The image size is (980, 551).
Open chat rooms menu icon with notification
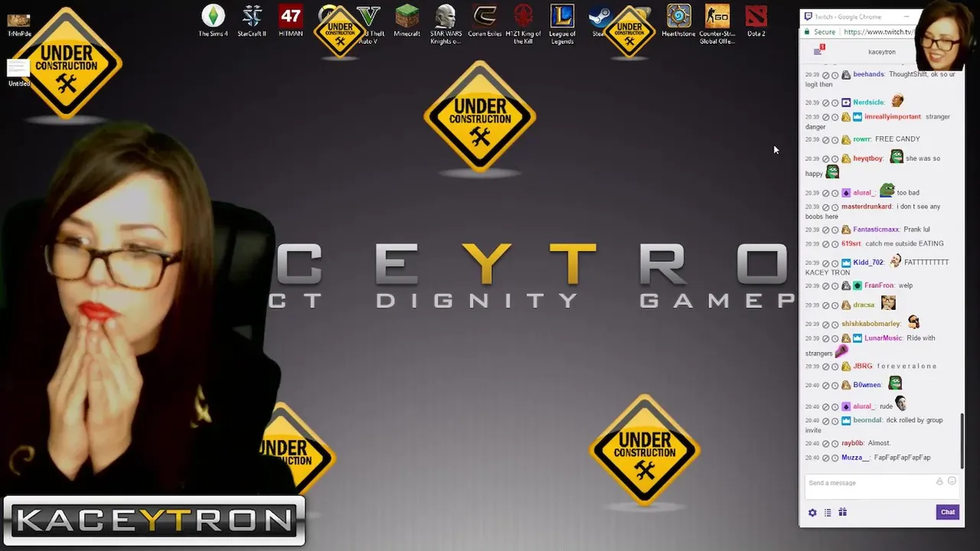click(818, 51)
